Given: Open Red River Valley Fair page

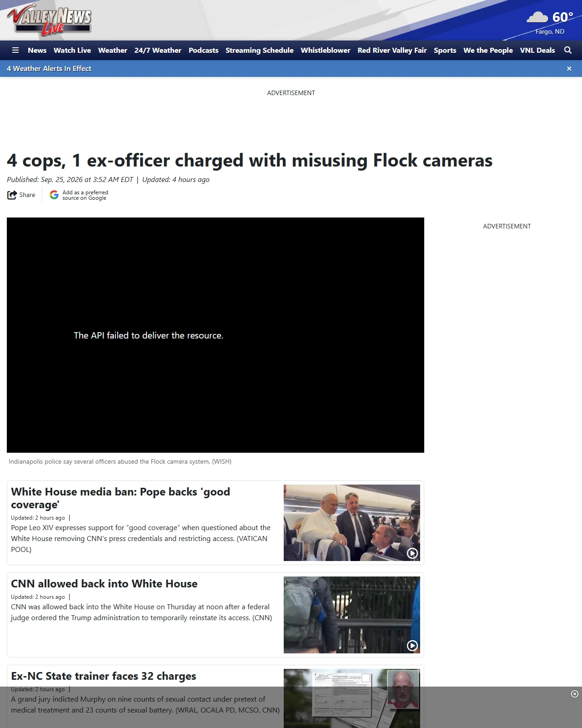Looking at the screenshot, I should coord(392,51).
